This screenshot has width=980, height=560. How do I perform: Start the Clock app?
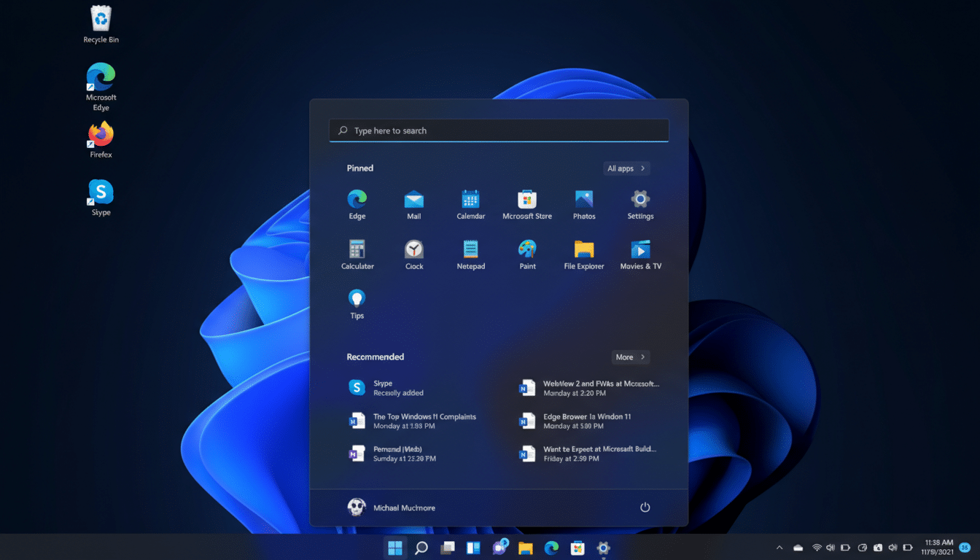coord(413,253)
